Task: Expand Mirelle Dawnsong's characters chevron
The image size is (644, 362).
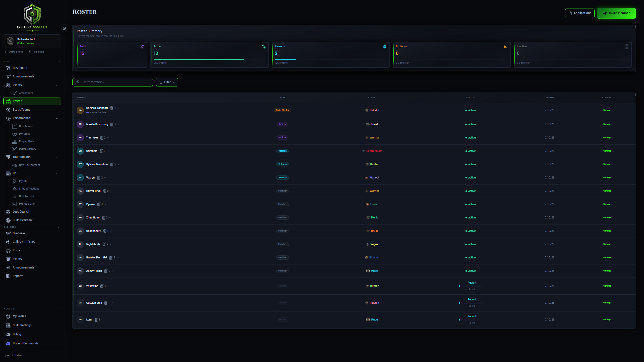Action: [x=118, y=124]
